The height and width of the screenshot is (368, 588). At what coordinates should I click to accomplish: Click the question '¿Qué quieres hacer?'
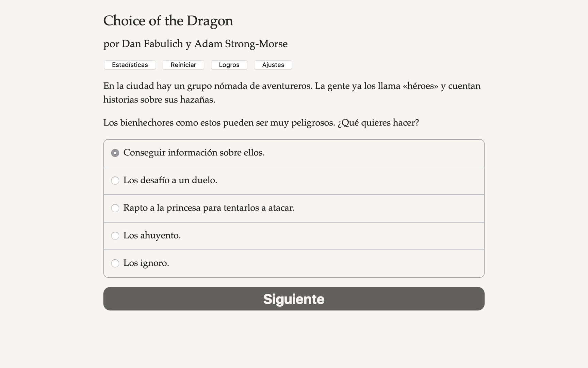[x=378, y=123]
